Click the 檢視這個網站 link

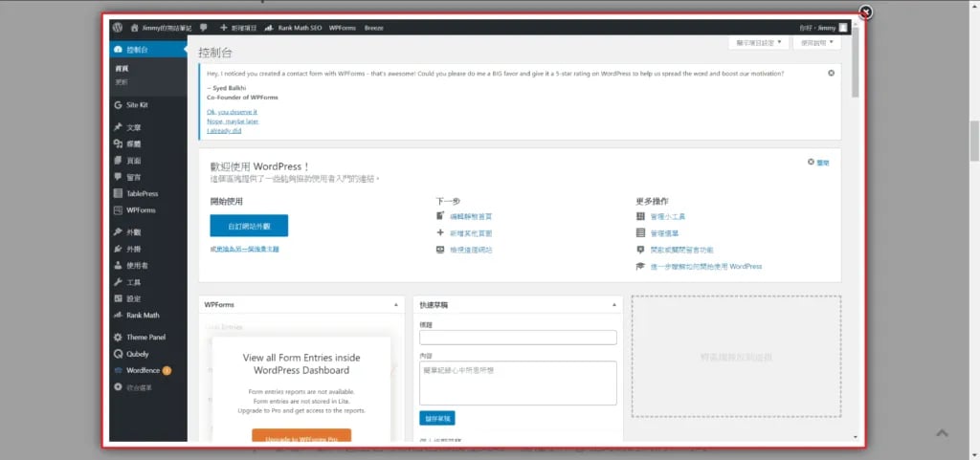pos(471,250)
